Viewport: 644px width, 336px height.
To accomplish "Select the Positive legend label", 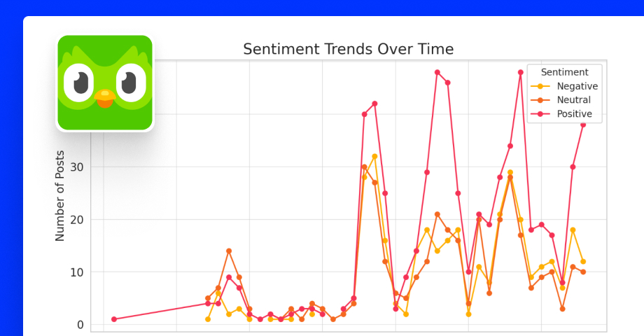I will 574,114.
